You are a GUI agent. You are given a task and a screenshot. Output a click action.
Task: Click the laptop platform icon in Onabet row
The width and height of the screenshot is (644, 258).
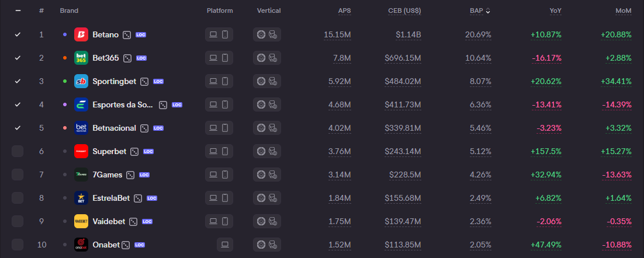click(x=225, y=245)
